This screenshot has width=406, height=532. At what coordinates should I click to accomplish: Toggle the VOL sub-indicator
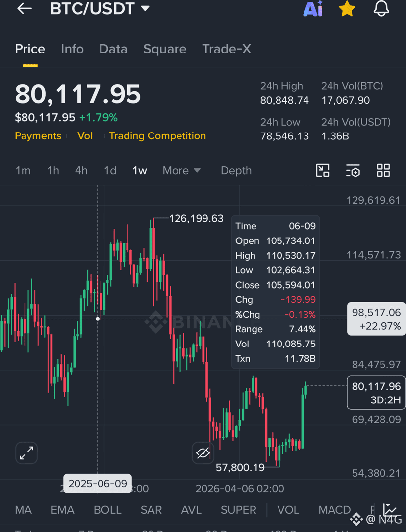(x=288, y=510)
